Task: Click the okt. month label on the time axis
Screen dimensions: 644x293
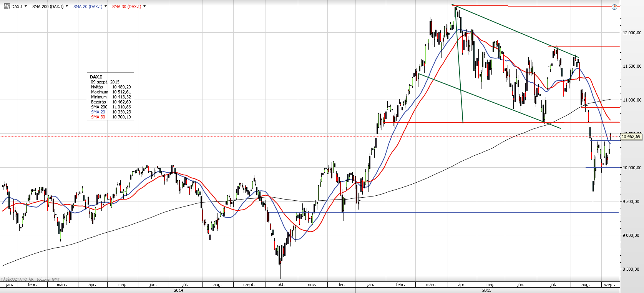Action: (281, 285)
